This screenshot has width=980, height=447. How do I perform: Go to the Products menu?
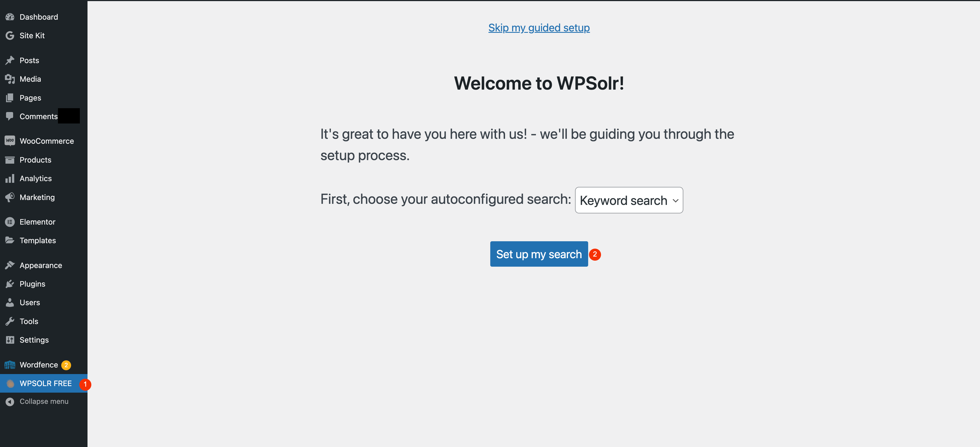[35, 160]
